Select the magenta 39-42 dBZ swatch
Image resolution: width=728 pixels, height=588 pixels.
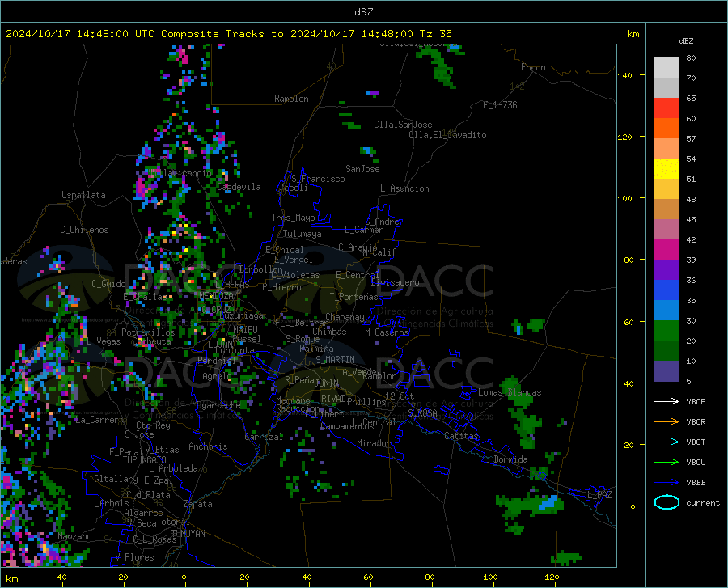tap(667, 250)
